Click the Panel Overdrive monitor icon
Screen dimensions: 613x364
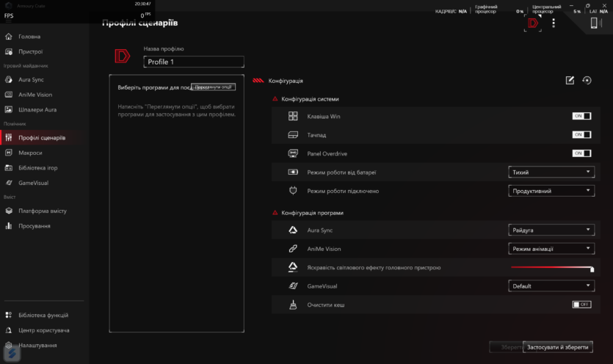coord(293,153)
